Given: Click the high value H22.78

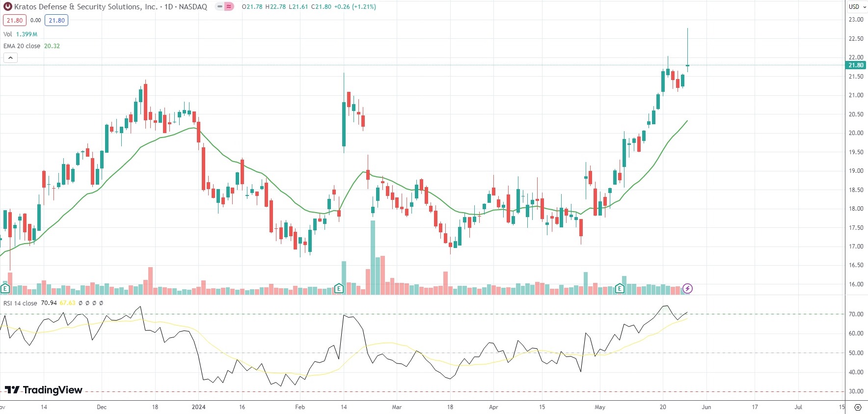Looking at the screenshot, I should pos(275,7).
